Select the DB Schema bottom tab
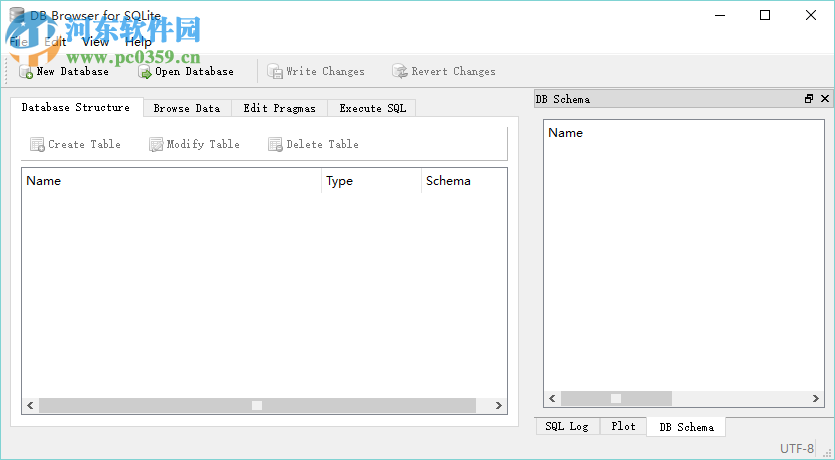 click(686, 427)
